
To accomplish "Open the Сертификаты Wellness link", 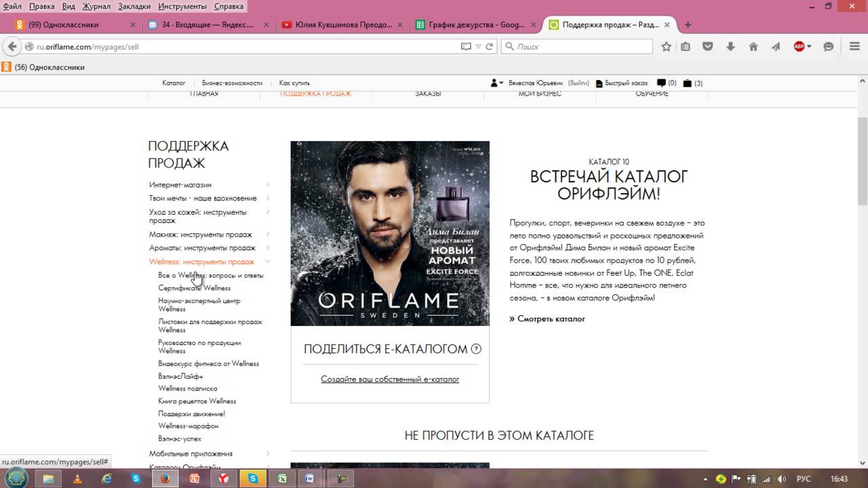I will point(195,288).
